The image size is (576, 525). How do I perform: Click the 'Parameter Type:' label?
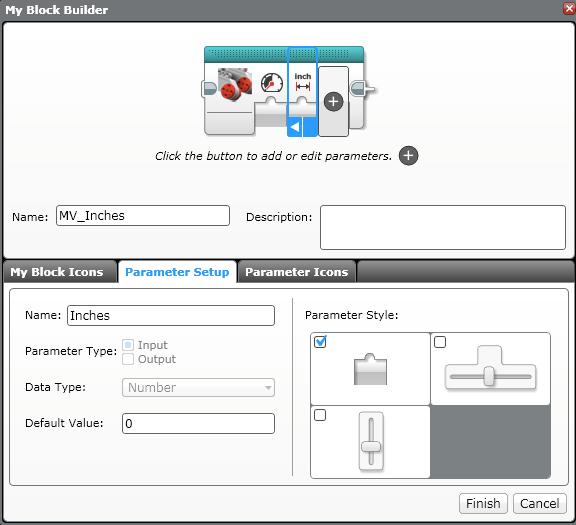pyautogui.click(x=71, y=351)
